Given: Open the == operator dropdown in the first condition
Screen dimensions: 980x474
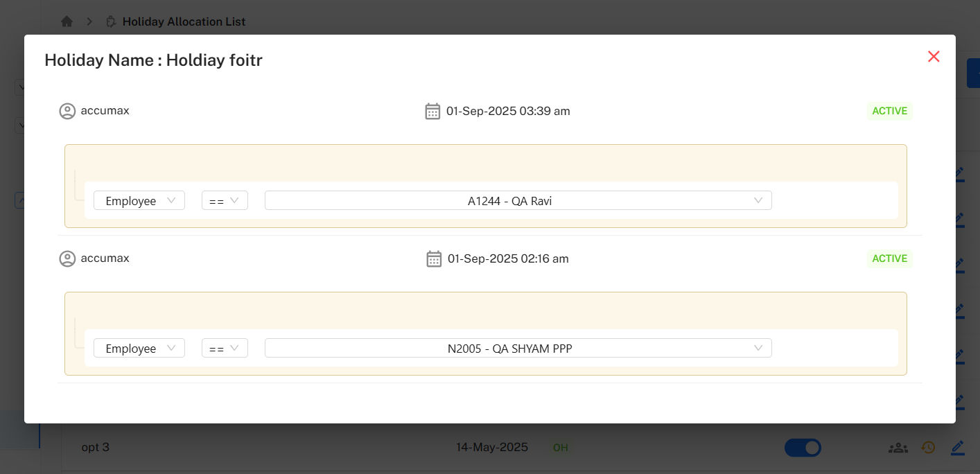Looking at the screenshot, I should (225, 200).
